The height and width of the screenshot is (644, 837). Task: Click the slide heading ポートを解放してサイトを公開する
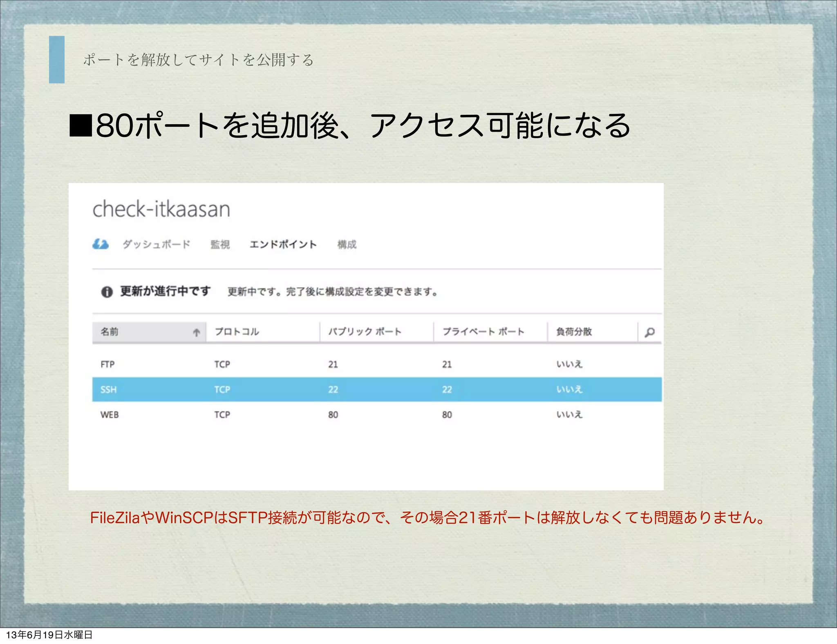click(199, 60)
